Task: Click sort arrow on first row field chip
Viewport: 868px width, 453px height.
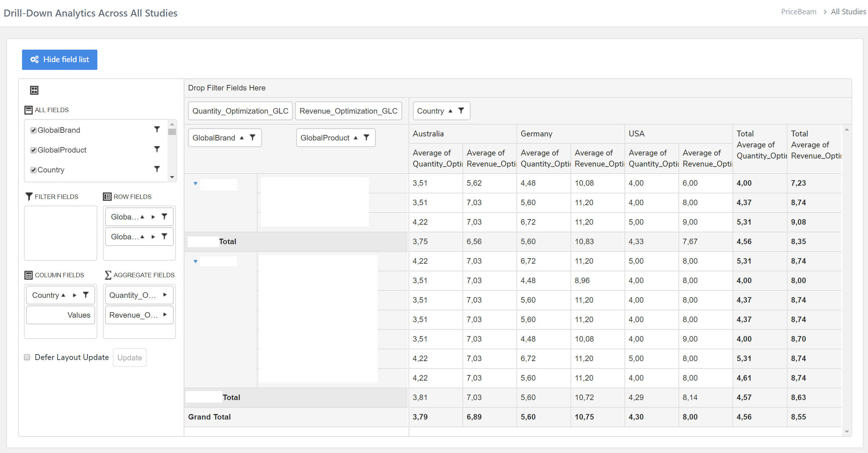Action: click(143, 217)
